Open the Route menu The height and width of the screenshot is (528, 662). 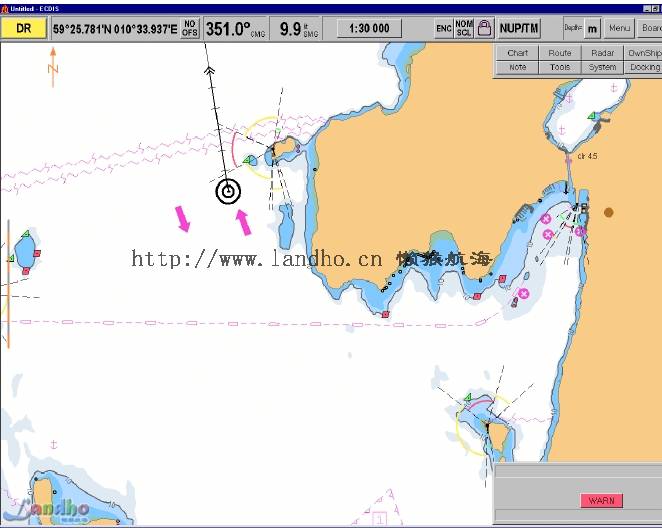[560, 53]
